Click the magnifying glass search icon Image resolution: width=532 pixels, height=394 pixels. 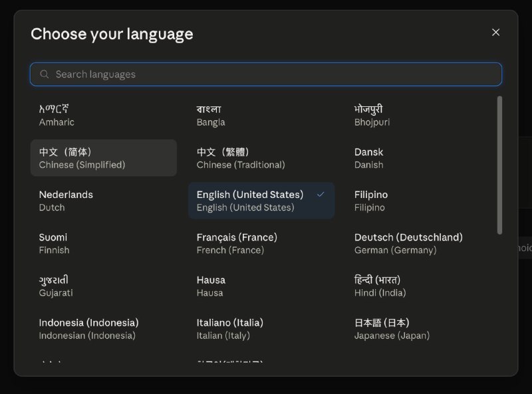click(45, 74)
